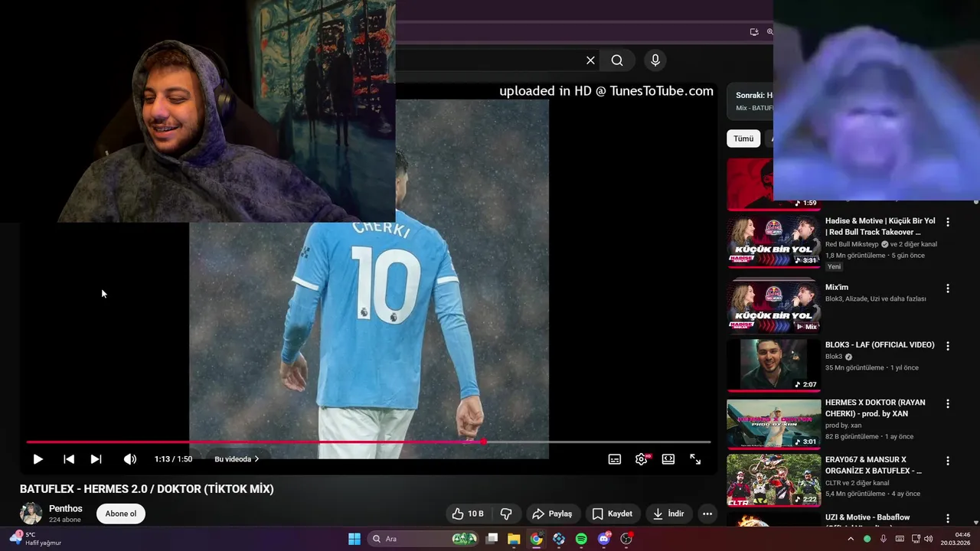Open 'HERMES X DOKTOR (RAYAN CHERKI)' title
Screen dimensions: 980x551
click(875, 408)
